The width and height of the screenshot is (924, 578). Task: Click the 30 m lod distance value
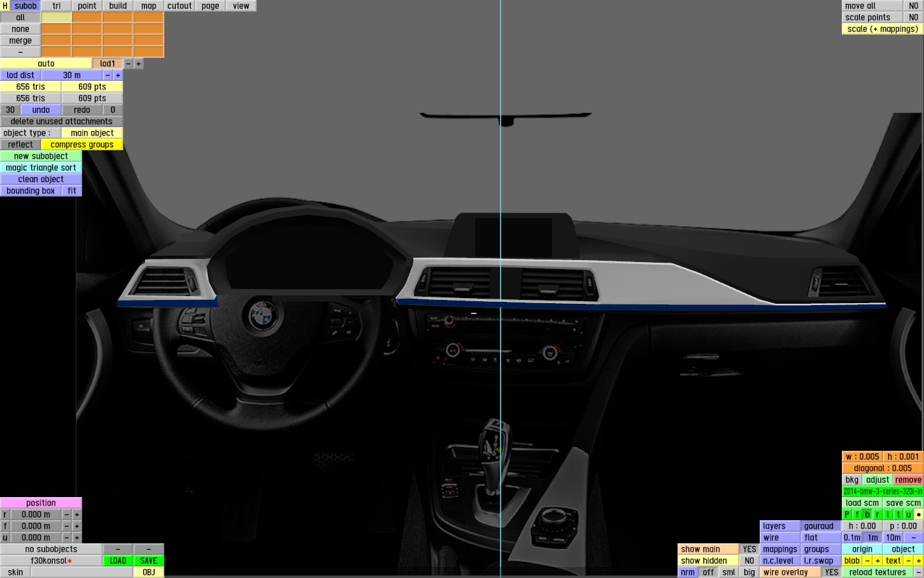[x=72, y=75]
